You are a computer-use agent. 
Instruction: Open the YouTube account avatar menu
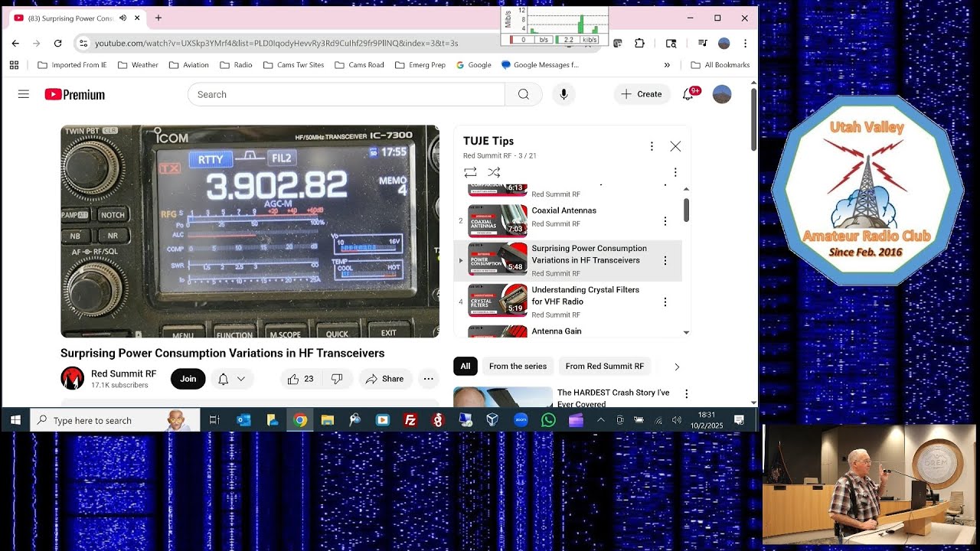pyautogui.click(x=722, y=94)
